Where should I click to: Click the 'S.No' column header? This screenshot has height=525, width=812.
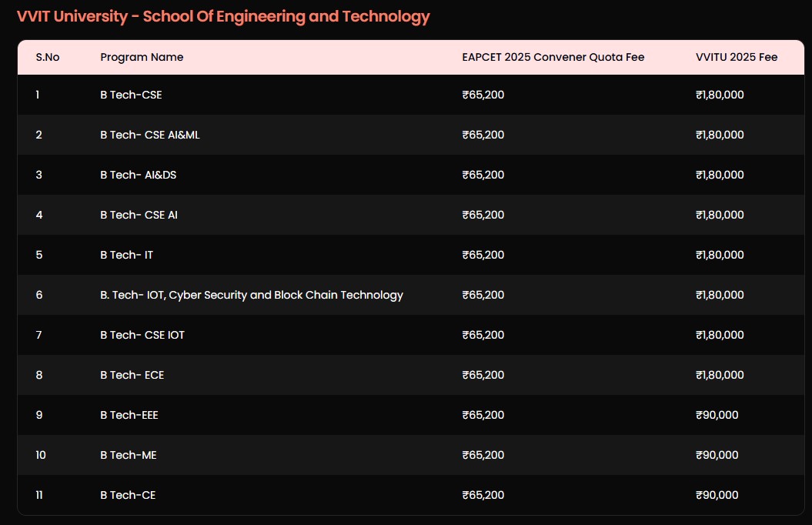pos(48,57)
